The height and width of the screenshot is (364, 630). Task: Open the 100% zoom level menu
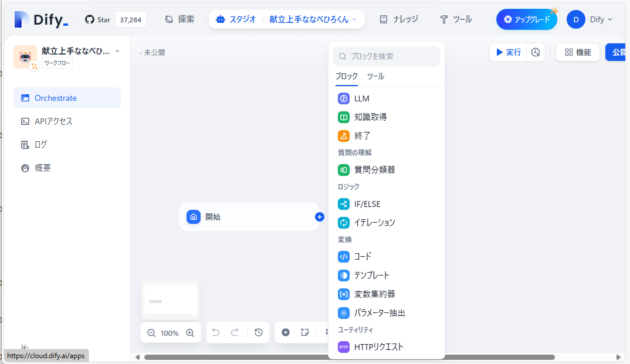pyautogui.click(x=170, y=333)
